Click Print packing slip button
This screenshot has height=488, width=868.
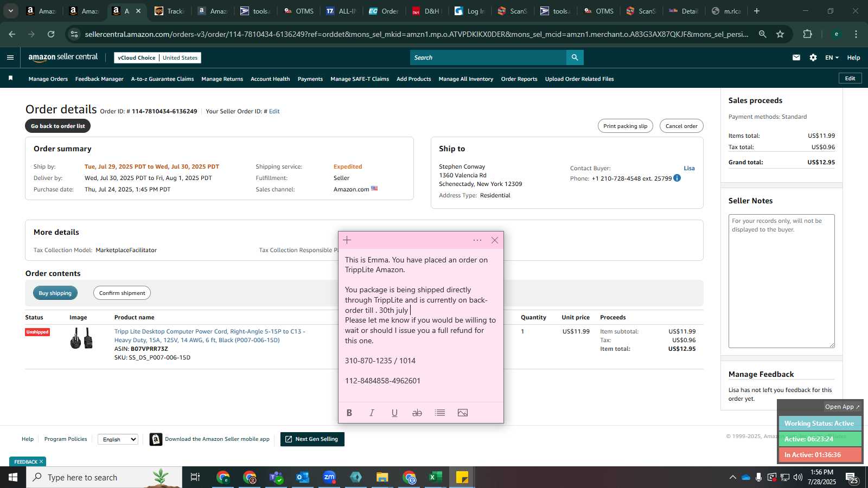point(626,126)
